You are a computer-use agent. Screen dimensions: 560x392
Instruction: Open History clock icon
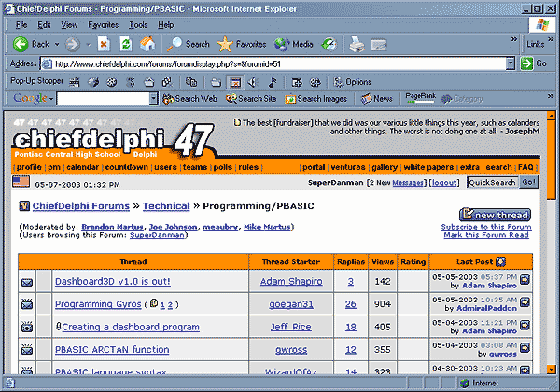329,44
